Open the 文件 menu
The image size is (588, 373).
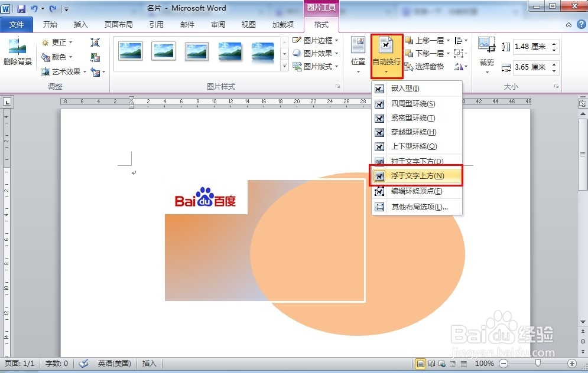(x=17, y=24)
